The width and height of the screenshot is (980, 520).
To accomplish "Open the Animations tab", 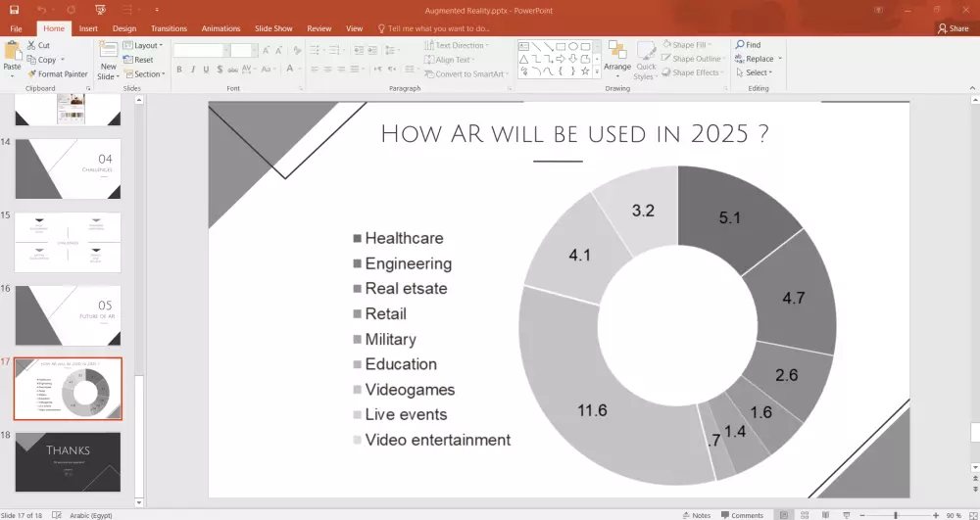I will coord(220,28).
